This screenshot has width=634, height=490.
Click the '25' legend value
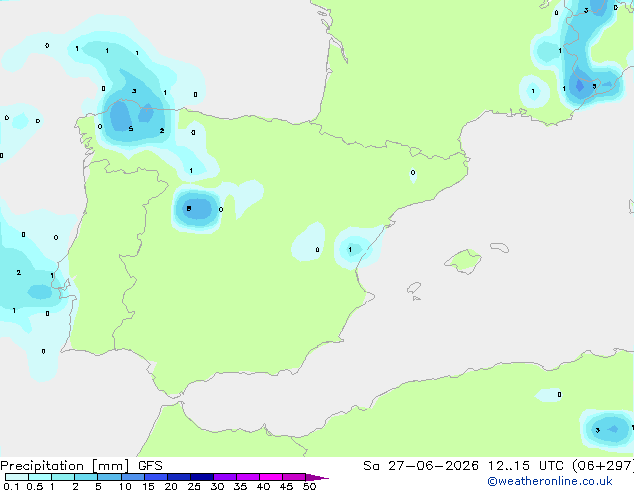194,486
